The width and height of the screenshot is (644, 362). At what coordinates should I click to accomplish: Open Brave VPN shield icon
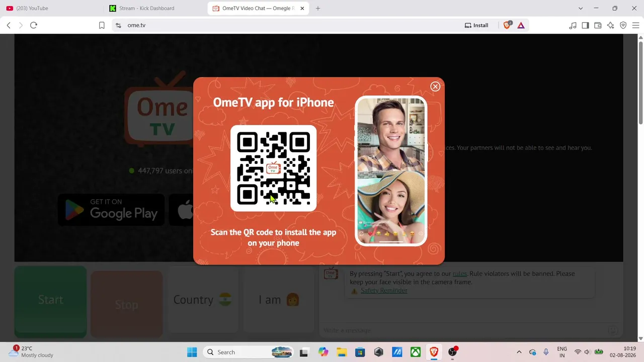coord(623,25)
